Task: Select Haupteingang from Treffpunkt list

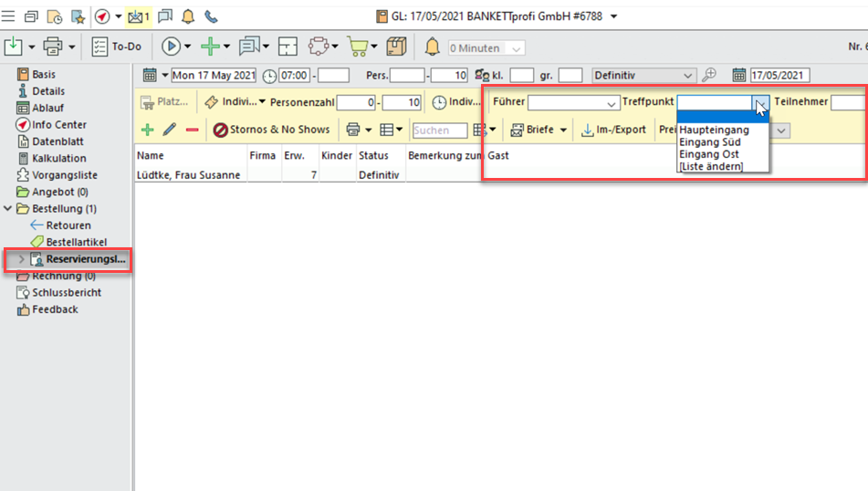Action: coord(714,130)
